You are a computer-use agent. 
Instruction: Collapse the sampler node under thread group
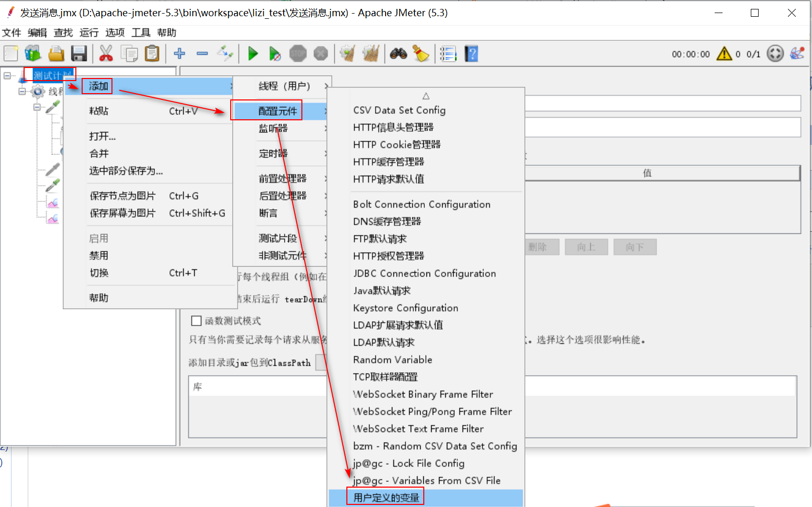37,107
